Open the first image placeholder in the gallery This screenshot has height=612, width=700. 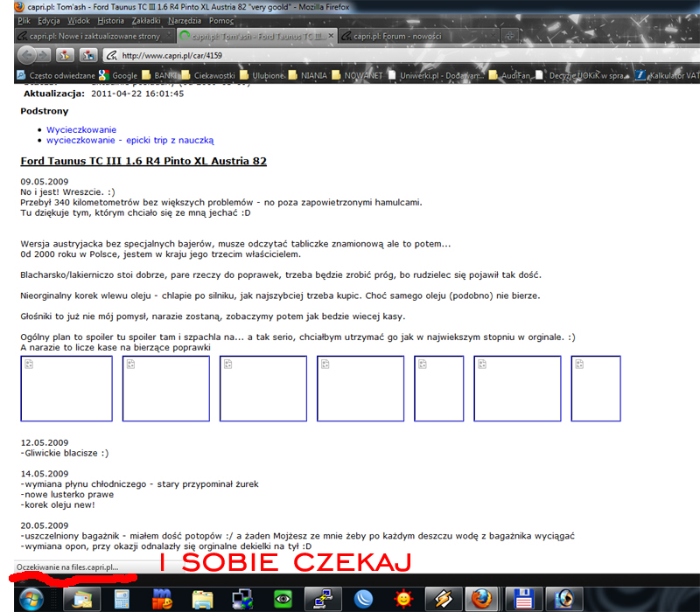click(66, 388)
